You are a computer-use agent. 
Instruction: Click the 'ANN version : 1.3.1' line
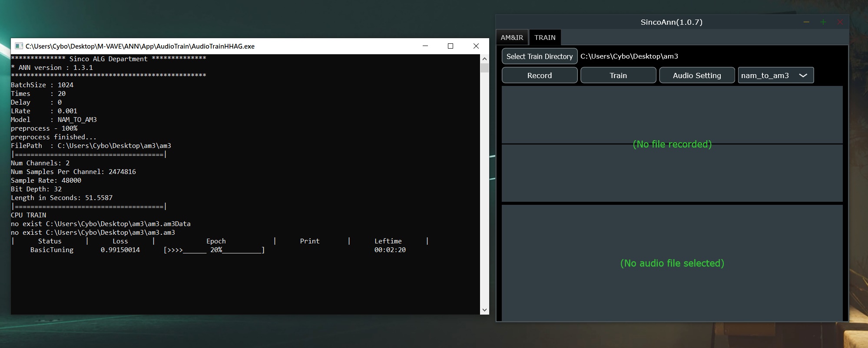(52, 68)
